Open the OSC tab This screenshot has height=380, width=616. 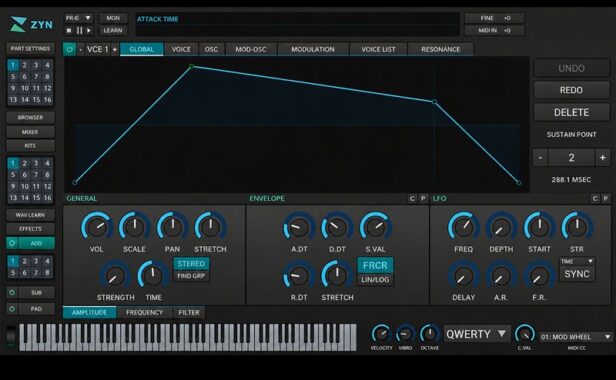(x=211, y=50)
